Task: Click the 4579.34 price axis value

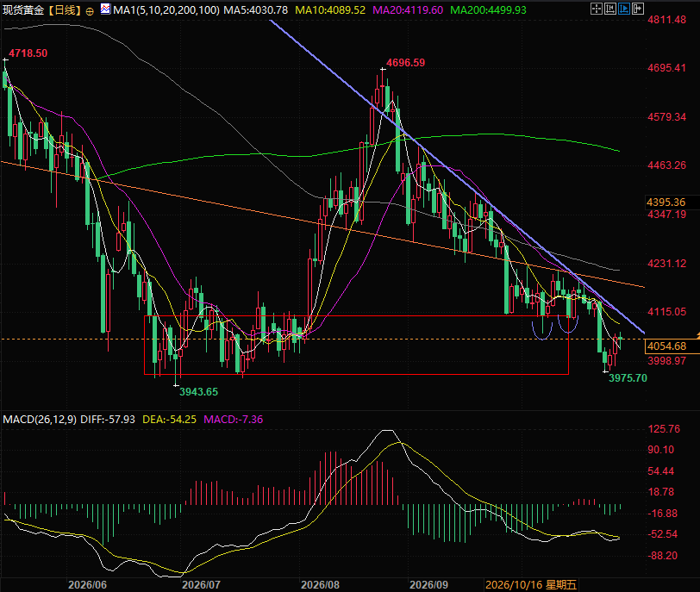Action: coord(667,117)
